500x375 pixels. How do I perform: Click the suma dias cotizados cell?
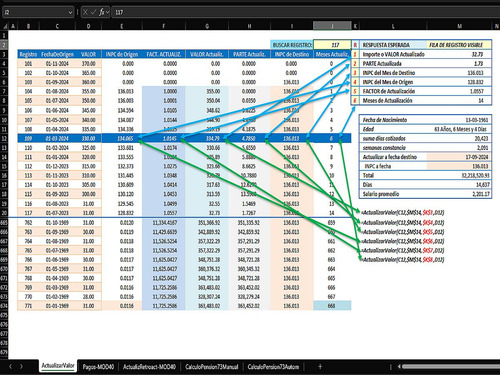[x=393, y=138]
